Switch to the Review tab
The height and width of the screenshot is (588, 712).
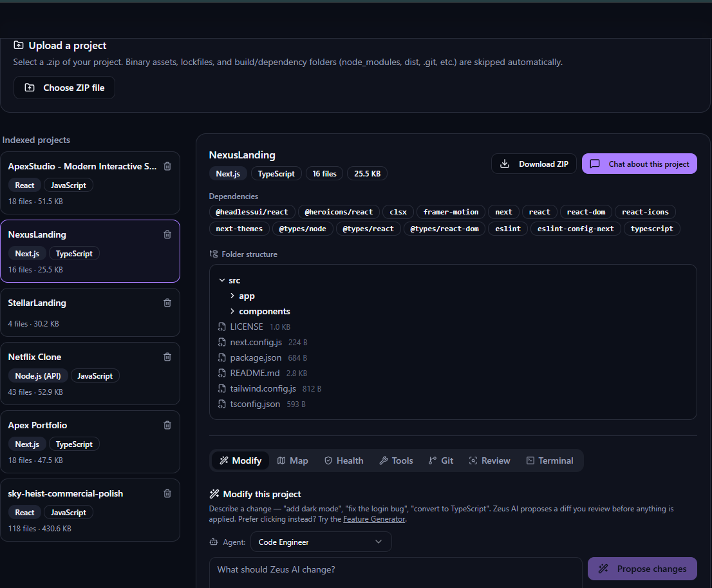[x=489, y=460]
